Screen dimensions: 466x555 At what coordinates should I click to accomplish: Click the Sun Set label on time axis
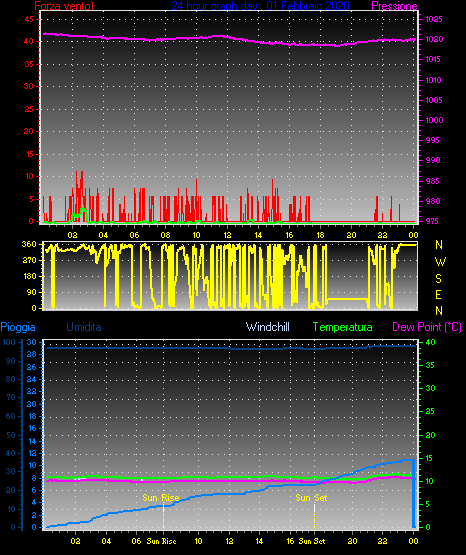(x=312, y=541)
